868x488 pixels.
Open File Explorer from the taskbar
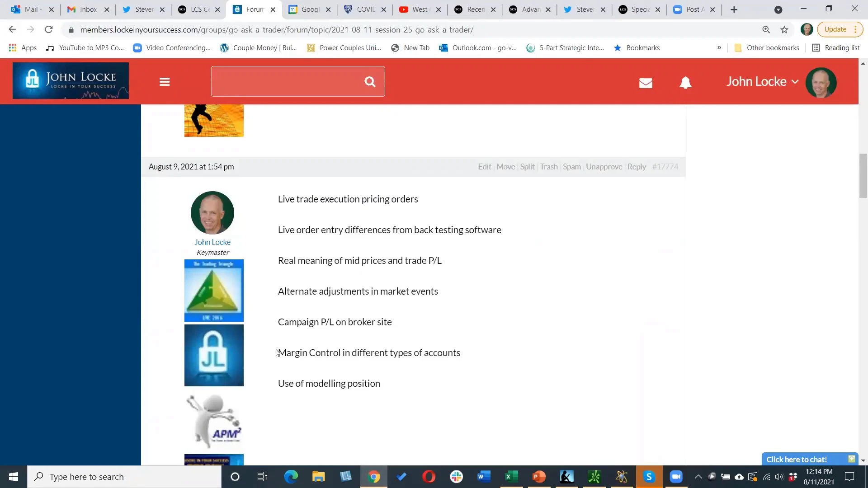click(x=318, y=477)
